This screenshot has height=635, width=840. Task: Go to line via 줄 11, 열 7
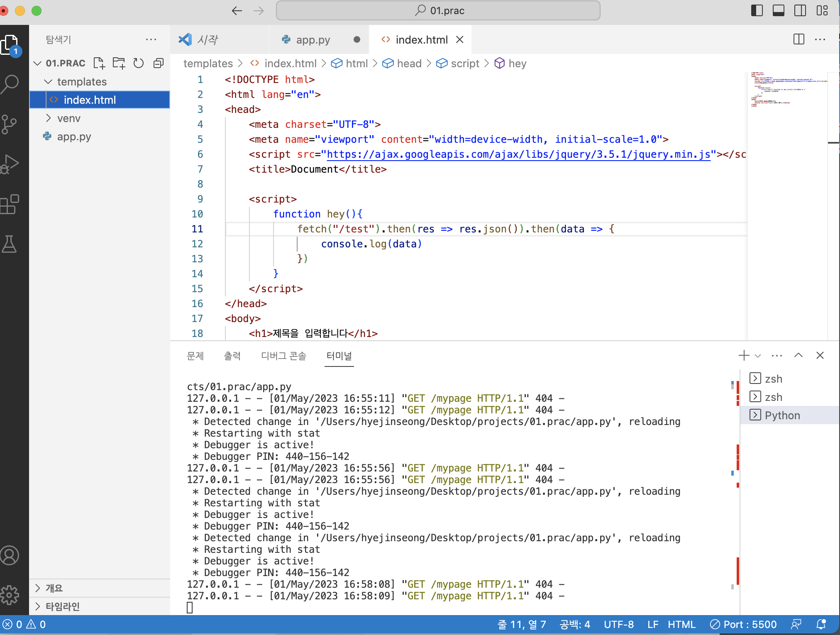[x=522, y=624]
